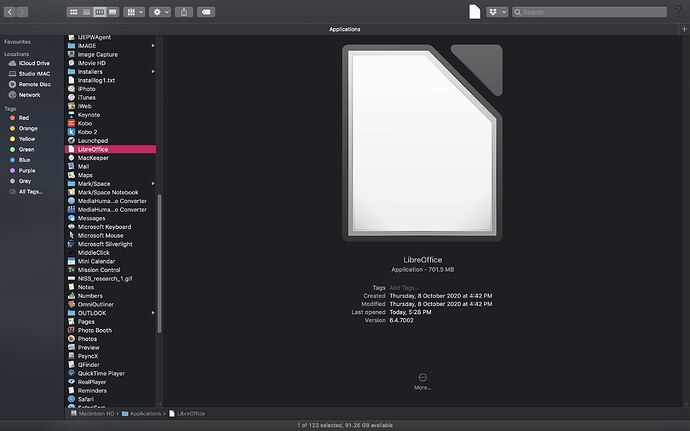Filter by the Orange tag
Viewport: 690px width, 431px height.
pos(24,129)
